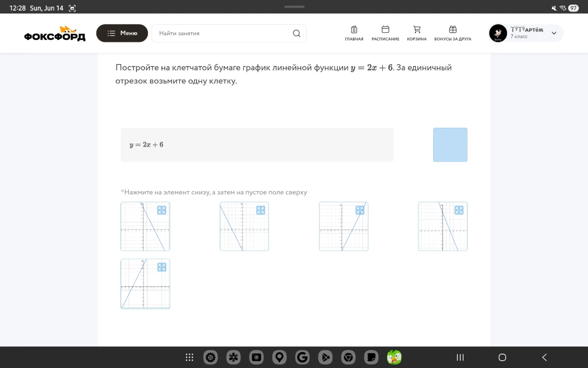Enlarge the first graph with expand icon

pyautogui.click(x=161, y=210)
